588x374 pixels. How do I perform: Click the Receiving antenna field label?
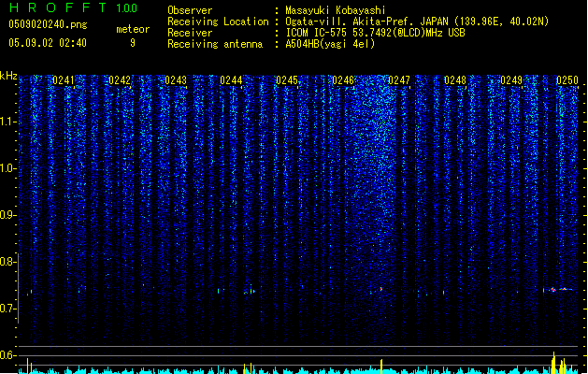tap(215, 44)
